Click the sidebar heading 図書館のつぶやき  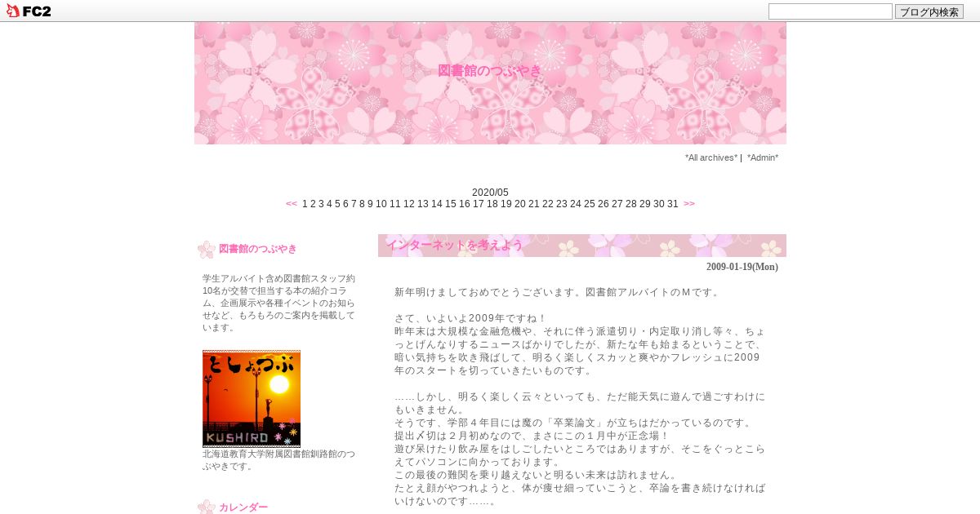point(258,249)
